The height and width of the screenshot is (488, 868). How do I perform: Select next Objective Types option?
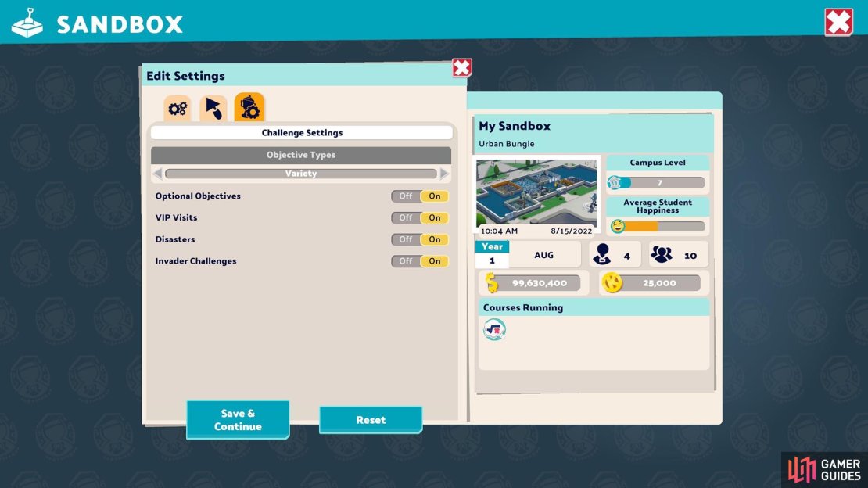click(444, 174)
